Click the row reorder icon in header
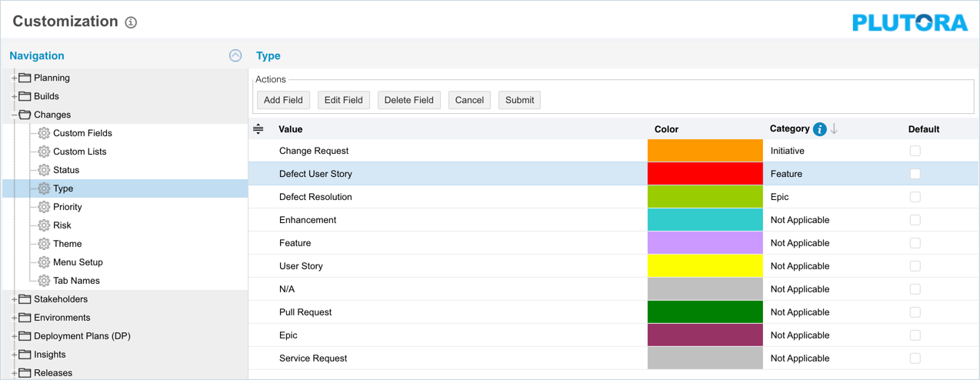980x380 pixels. pos(258,129)
